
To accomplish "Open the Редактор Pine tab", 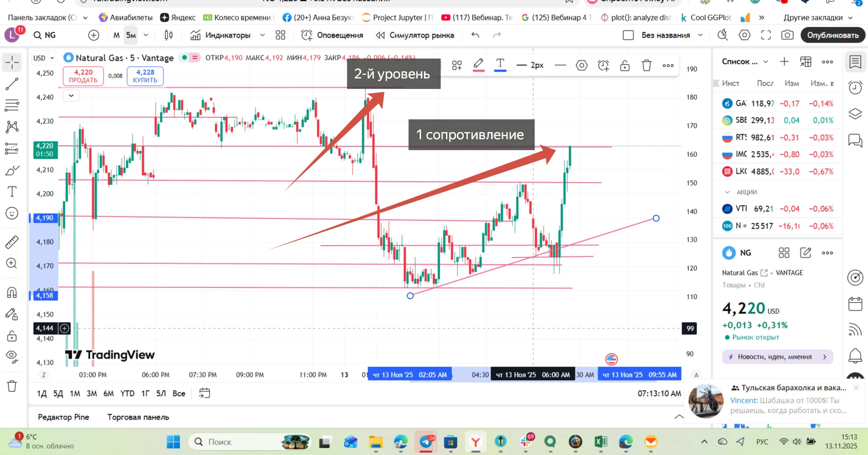I will [64, 417].
